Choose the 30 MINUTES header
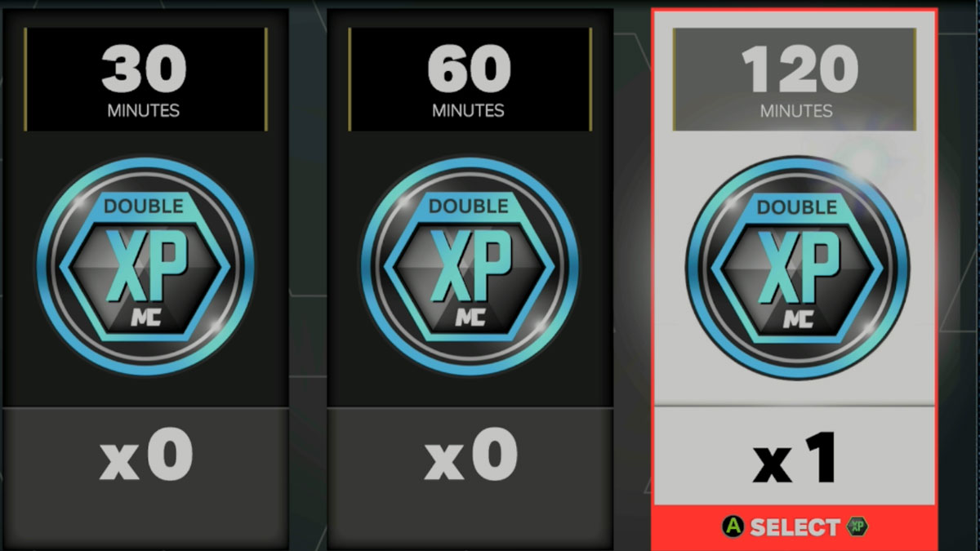 click(x=145, y=79)
